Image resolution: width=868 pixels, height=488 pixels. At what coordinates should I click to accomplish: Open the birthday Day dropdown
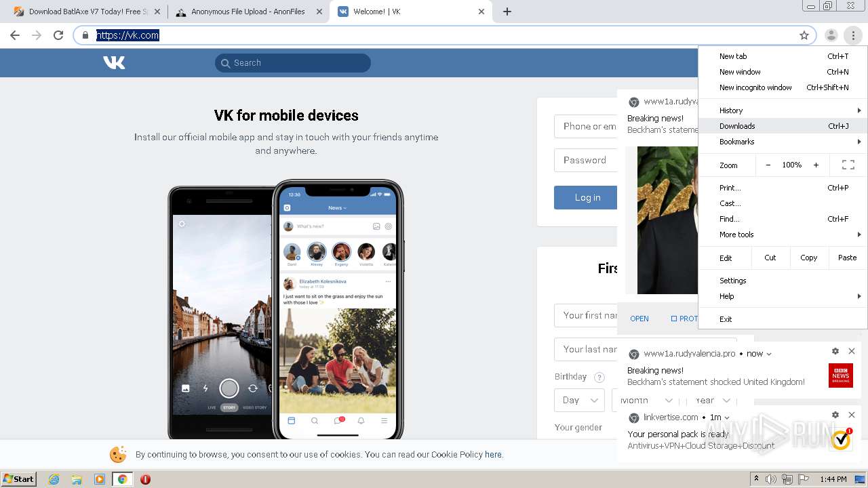(579, 400)
